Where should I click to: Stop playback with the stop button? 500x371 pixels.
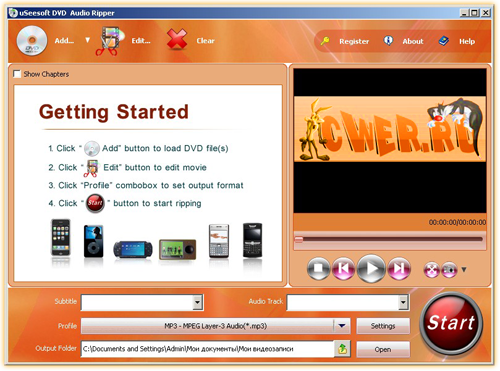pyautogui.click(x=319, y=268)
